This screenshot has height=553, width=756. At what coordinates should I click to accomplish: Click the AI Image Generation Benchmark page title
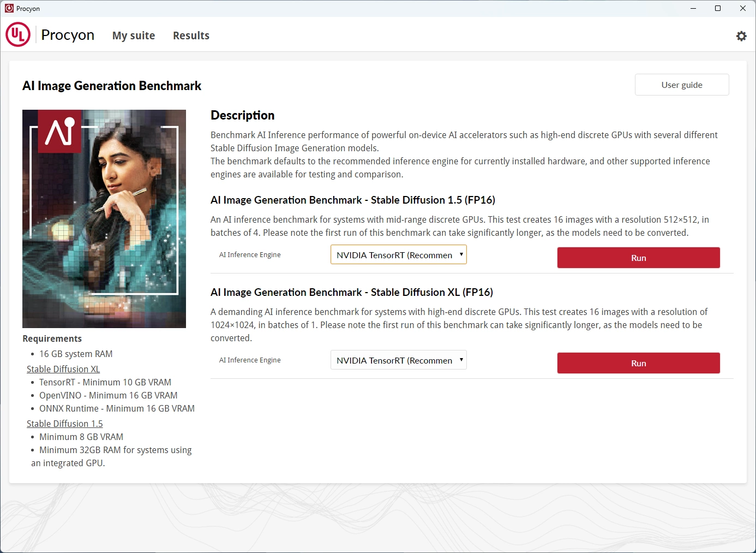[112, 86]
